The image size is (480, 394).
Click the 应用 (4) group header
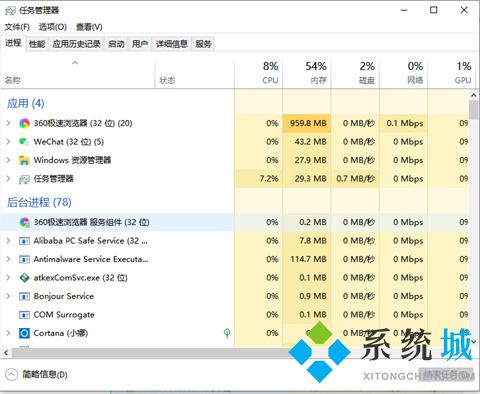[26, 103]
